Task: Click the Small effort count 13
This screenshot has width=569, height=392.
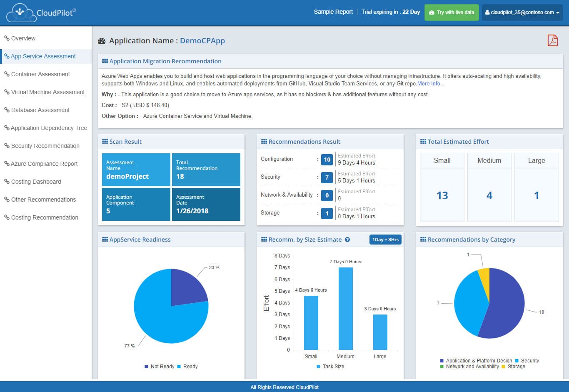Action: click(442, 195)
